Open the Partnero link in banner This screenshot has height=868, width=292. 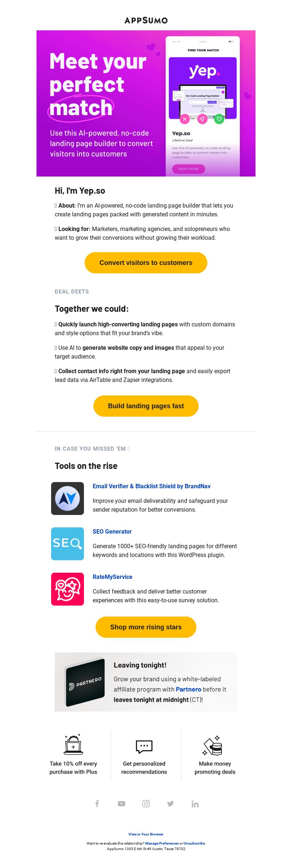[x=188, y=689]
